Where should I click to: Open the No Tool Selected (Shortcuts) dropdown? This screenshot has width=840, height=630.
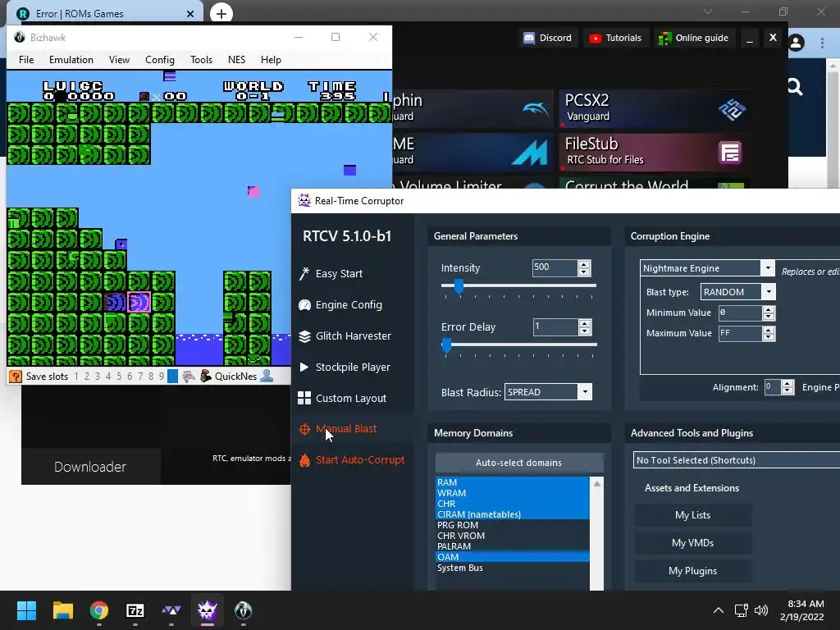click(x=736, y=460)
